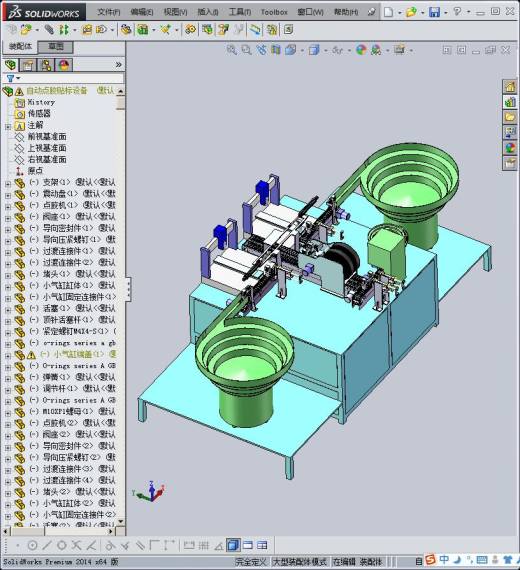Click the Sogou input method S icon
The width and height of the screenshot is (520, 570).
(430, 560)
